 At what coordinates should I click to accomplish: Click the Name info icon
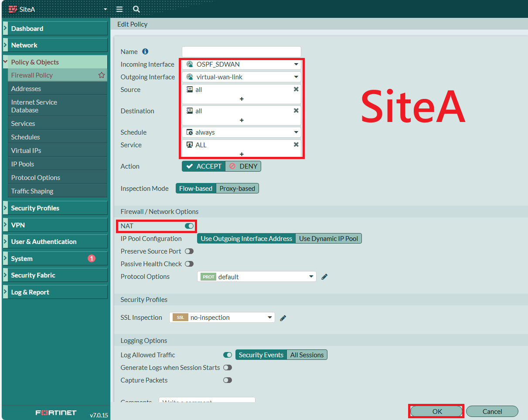(x=145, y=51)
